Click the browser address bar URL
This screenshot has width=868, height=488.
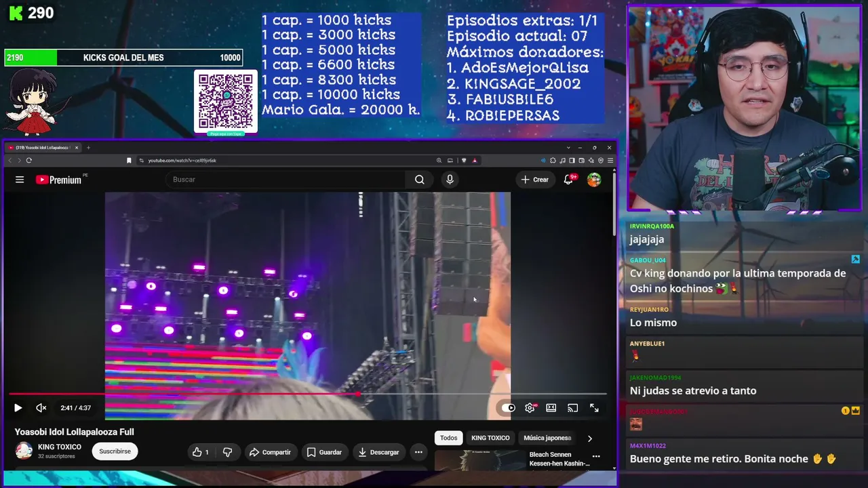pyautogui.click(x=182, y=161)
